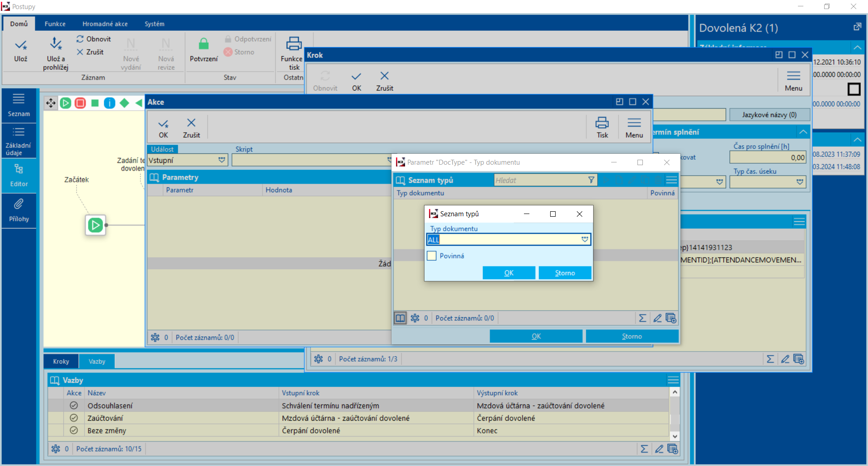Open the Událost dropdown showing Vstupní
This screenshot has height=466, width=868.
point(222,160)
